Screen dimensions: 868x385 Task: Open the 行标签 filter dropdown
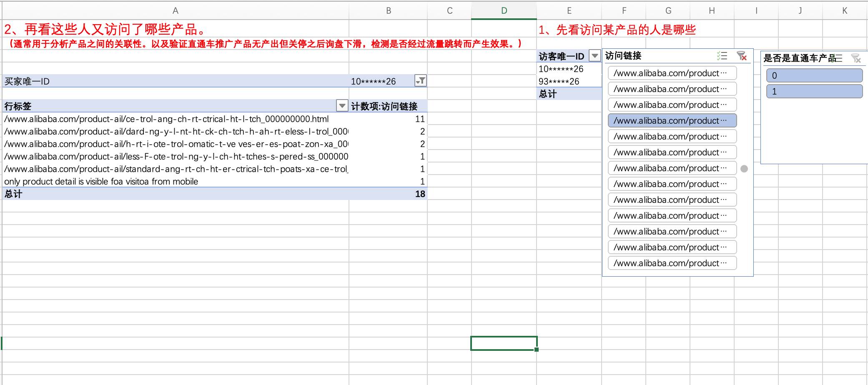[342, 106]
